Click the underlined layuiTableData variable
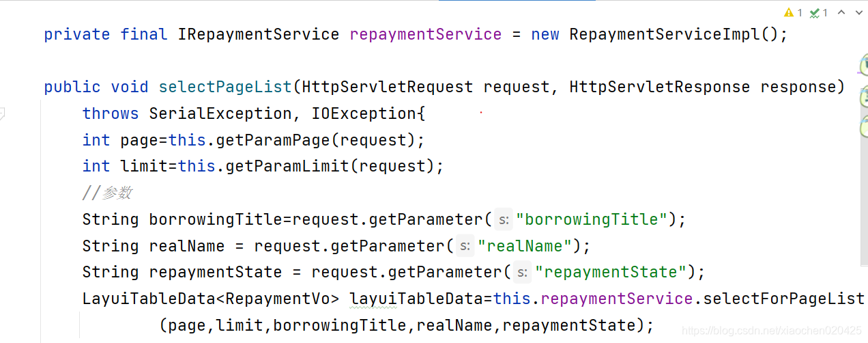Screen dimensions: 868x343 [416, 299]
